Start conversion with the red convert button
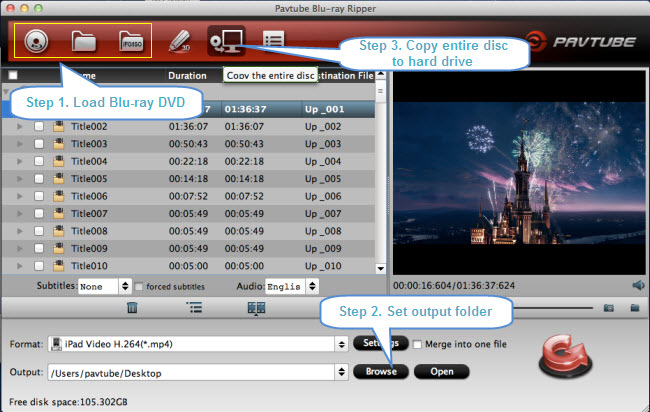The width and height of the screenshot is (650, 412). pyautogui.click(x=565, y=357)
